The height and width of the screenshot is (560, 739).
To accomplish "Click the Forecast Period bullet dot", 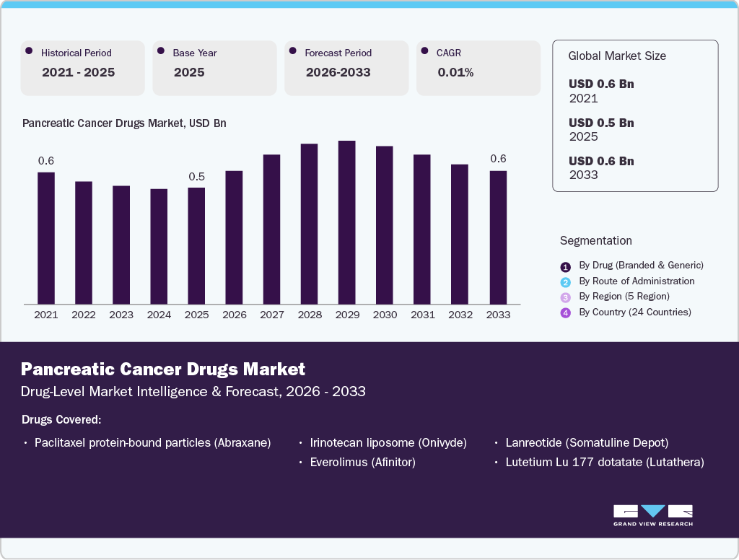I will point(293,51).
